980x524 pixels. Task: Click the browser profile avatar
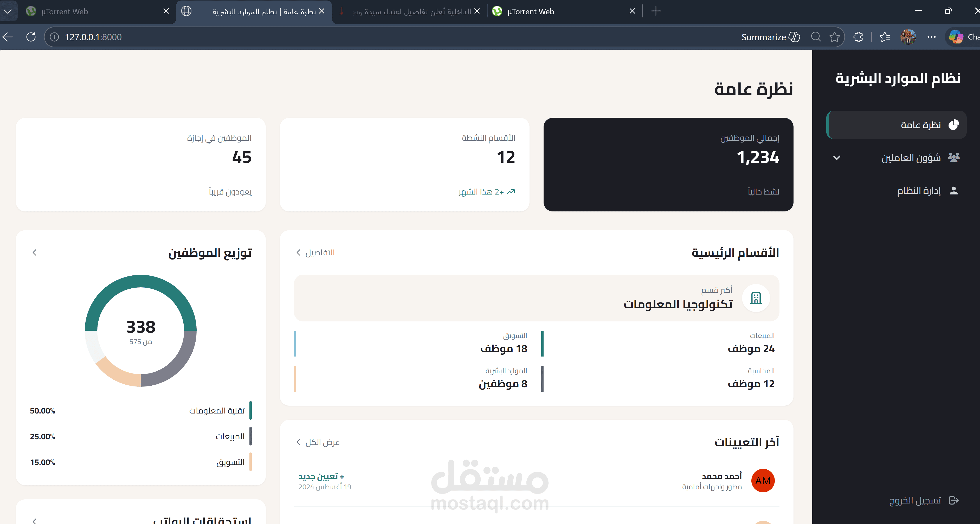click(x=908, y=37)
